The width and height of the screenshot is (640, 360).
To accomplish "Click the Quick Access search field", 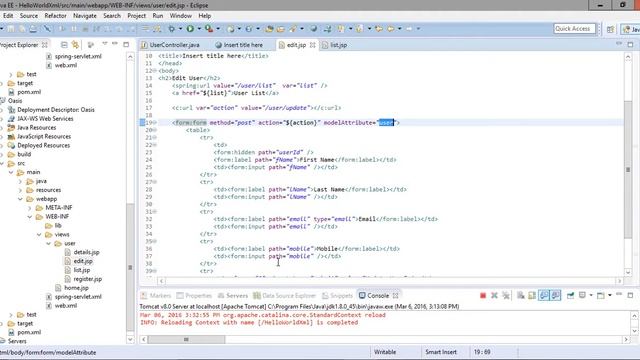I will click(x=575, y=29).
